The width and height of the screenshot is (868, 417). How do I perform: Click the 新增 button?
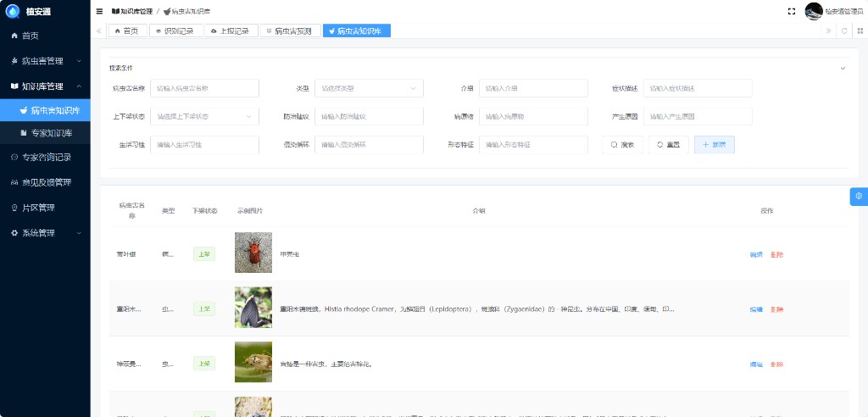click(714, 145)
